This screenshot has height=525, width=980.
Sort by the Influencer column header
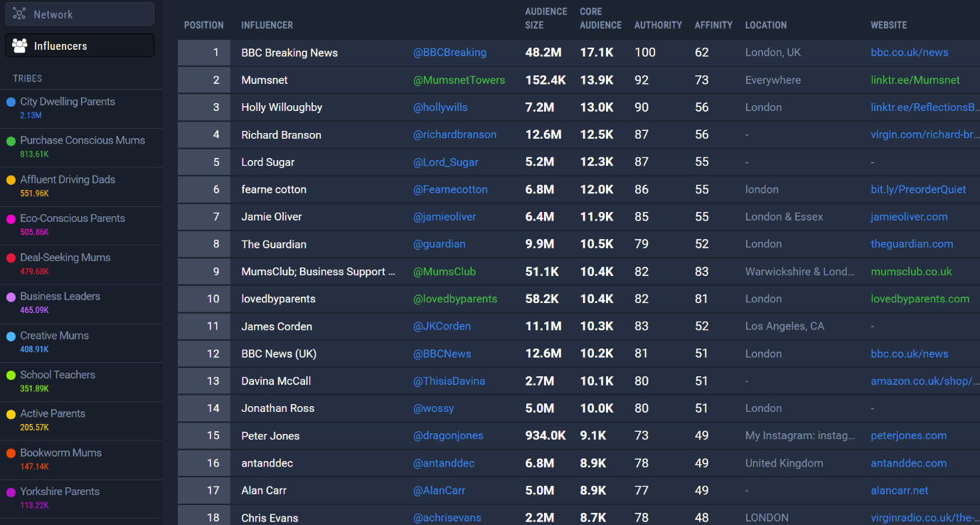[267, 25]
